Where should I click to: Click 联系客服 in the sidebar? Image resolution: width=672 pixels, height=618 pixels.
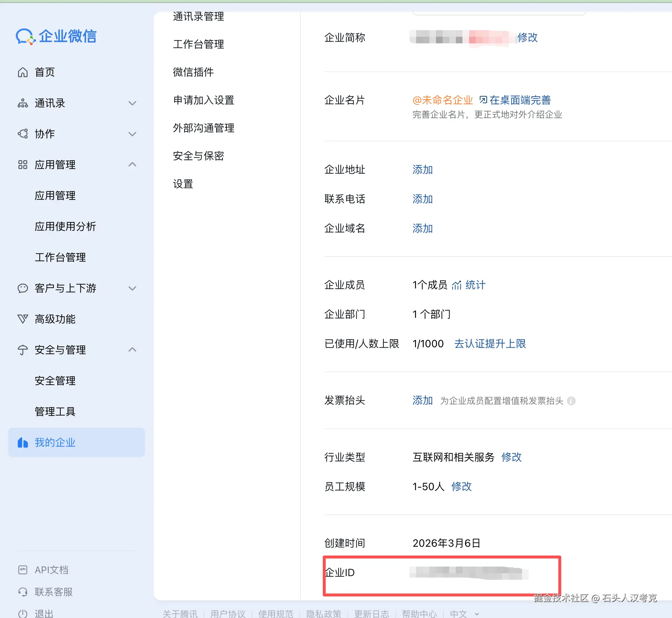click(54, 592)
